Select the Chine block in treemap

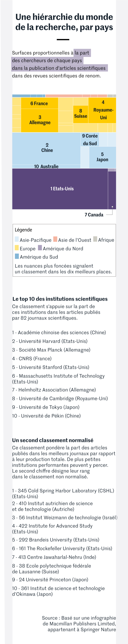tap(46, 149)
